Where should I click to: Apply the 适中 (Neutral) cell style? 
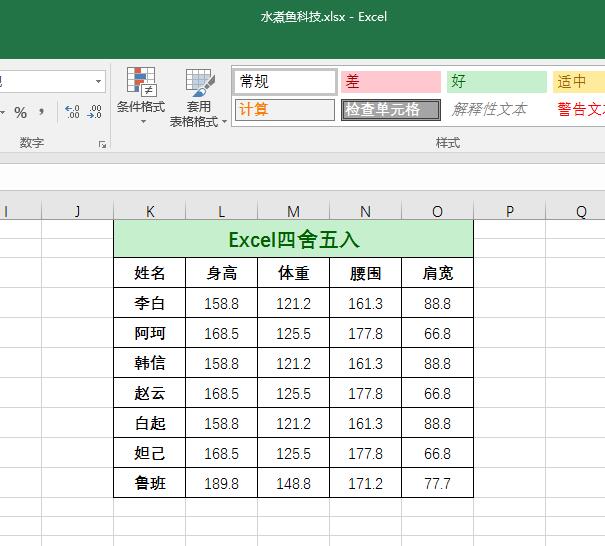[579, 82]
